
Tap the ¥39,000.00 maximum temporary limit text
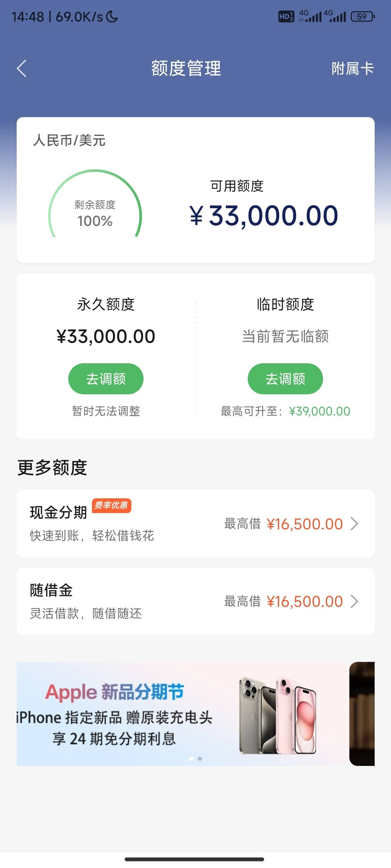(320, 411)
